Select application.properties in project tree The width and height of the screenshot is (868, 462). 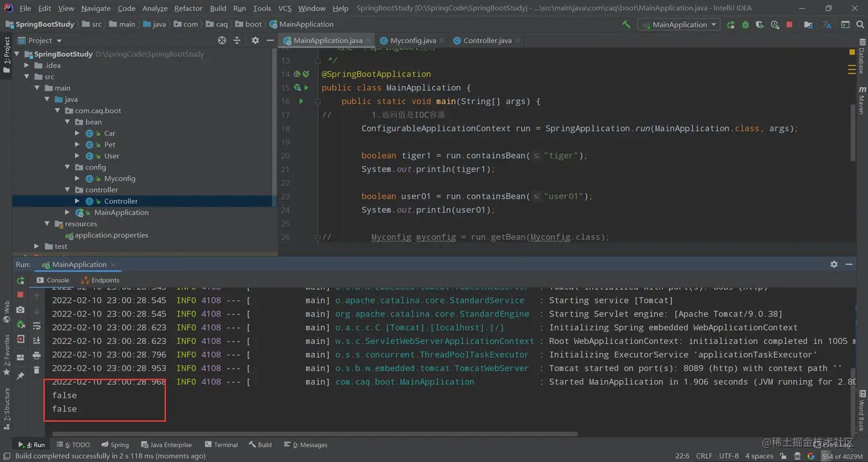pos(111,235)
